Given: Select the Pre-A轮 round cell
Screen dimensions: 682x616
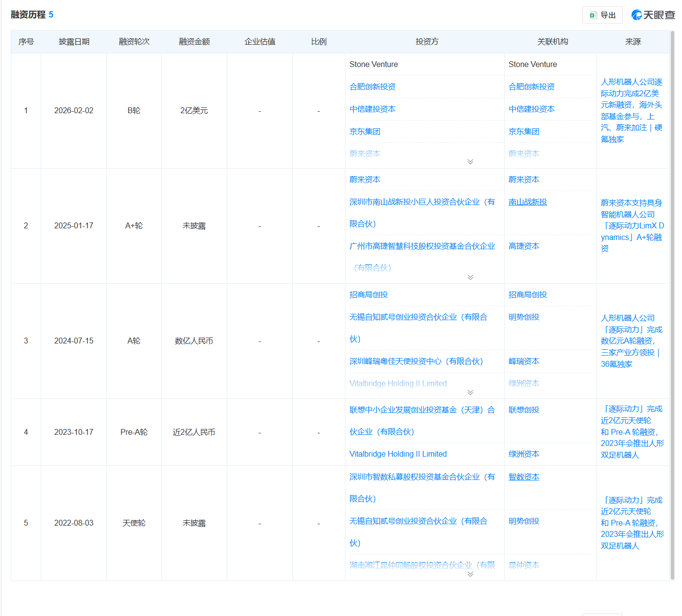Looking at the screenshot, I should tap(134, 432).
